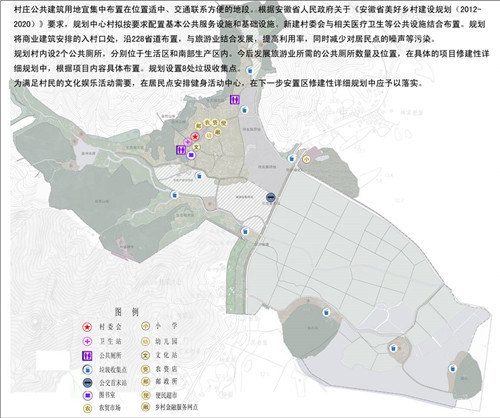Click the 公共厕所 icon in the legend
The width and height of the screenshot is (500, 418).
87,356
